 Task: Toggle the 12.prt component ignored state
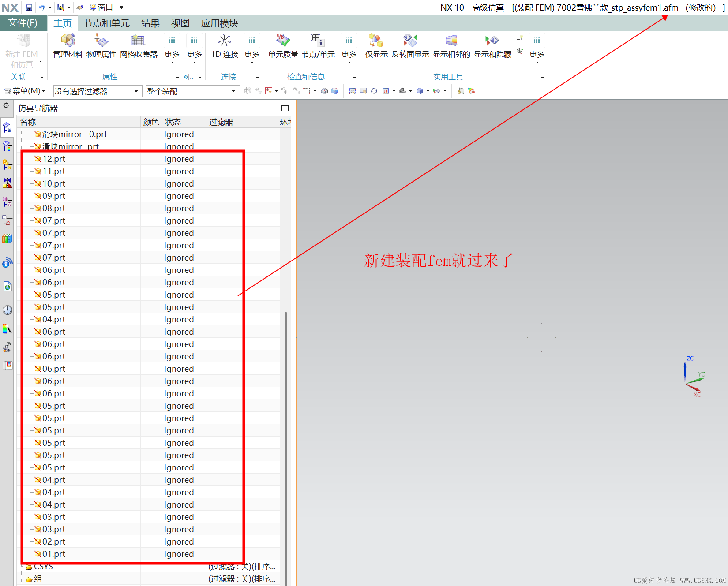click(x=38, y=159)
